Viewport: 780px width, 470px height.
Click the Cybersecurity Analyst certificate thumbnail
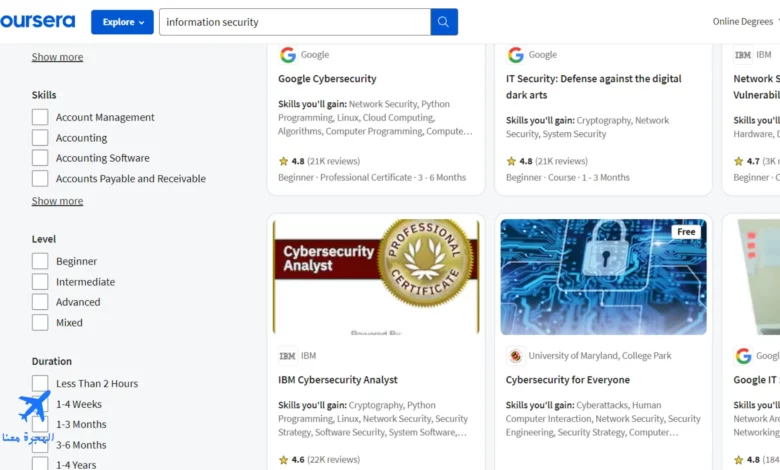(376, 277)
